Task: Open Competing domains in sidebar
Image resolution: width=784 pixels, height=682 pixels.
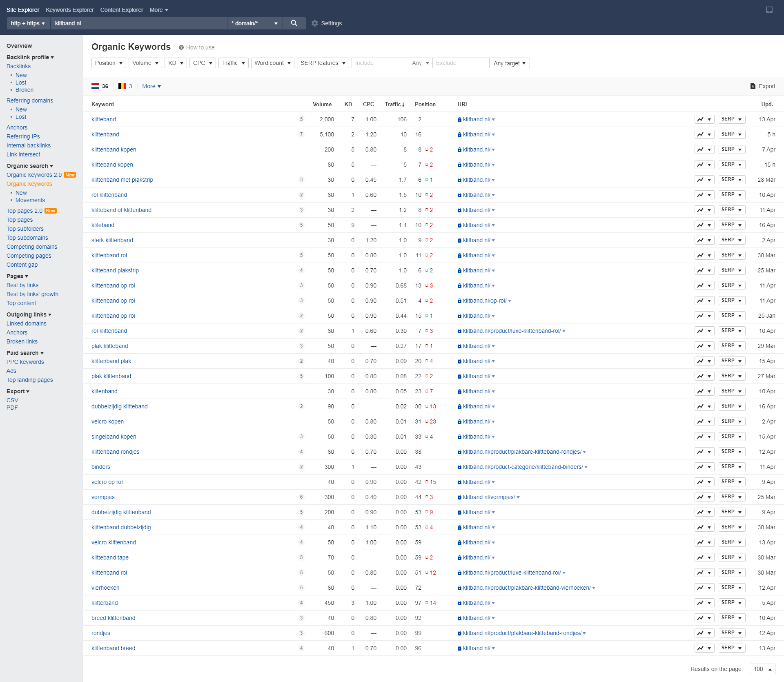Action: [x=32, y=247]
